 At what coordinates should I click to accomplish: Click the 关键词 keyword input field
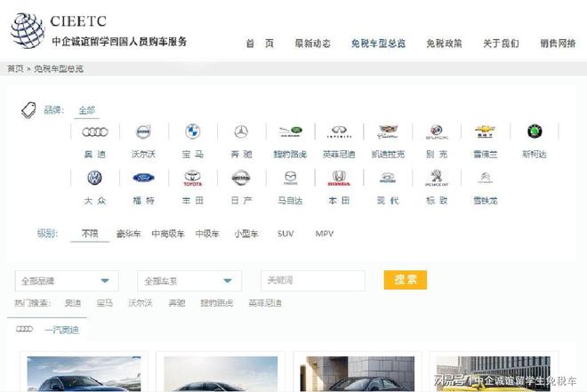pos(312,281)
